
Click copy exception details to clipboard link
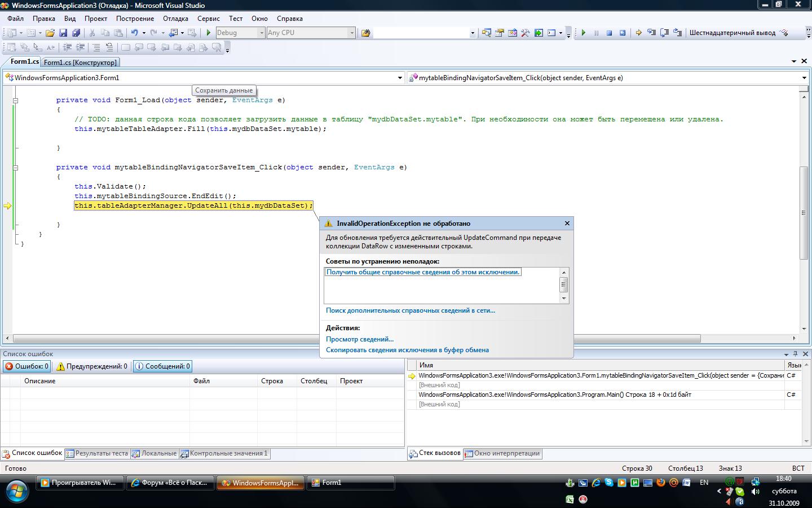click(407, 350)
